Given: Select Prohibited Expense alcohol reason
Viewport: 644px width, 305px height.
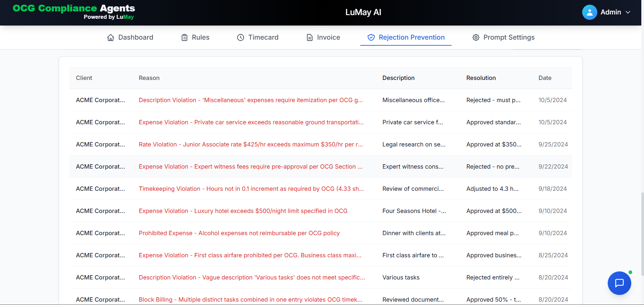Looking at the screenshot, I should tap(239, 233).
